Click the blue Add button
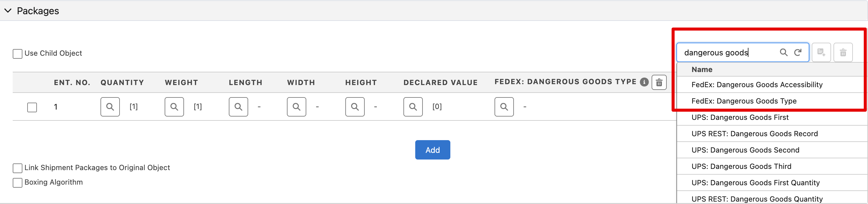Image resolution: width=868 pixels, height=204 pixels. pos(433,150)
